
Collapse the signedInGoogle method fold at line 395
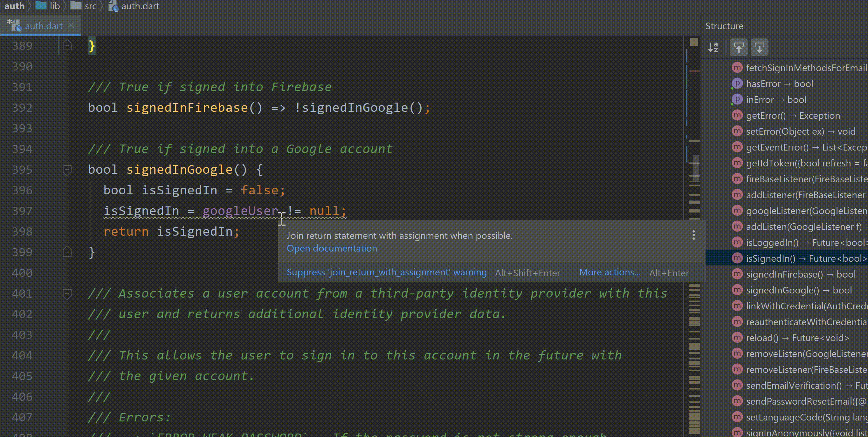pyautogui.click(x=67, y=169)
